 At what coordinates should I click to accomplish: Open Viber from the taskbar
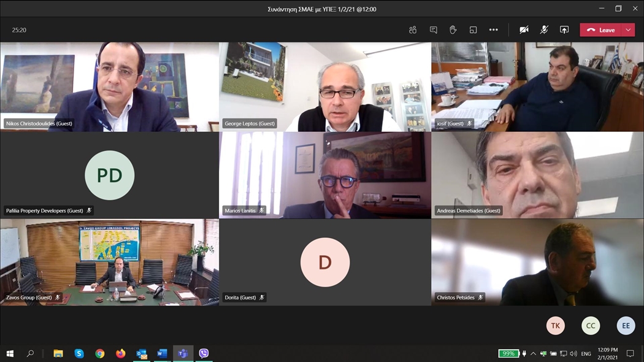click(204, 353)
